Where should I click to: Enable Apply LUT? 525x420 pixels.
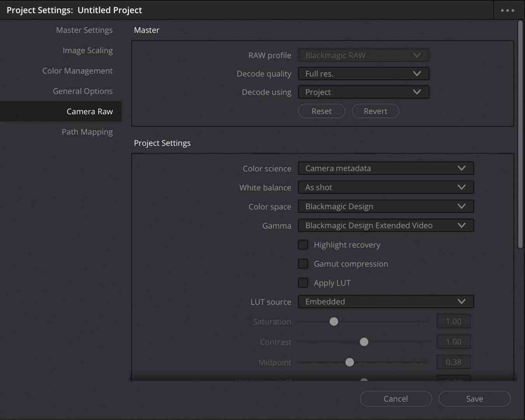[x=303, y=282]
